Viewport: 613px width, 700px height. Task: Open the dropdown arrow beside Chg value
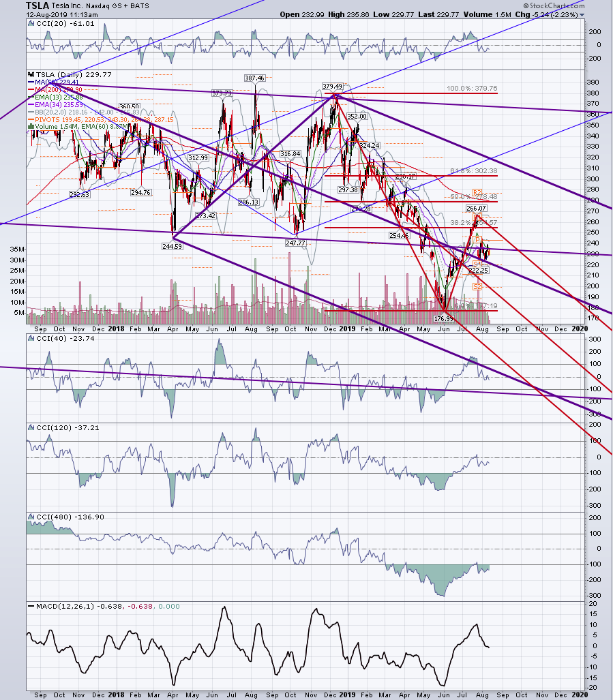[x=582, y=15]
